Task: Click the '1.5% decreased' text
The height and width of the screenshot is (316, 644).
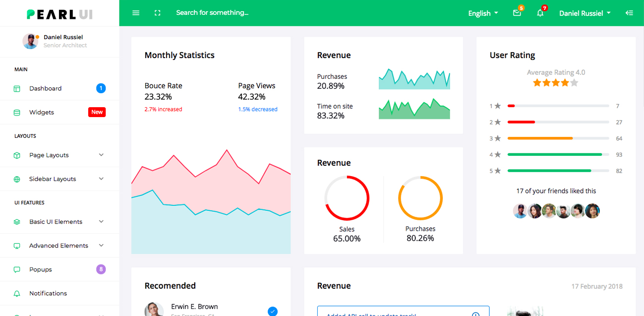Action: point(258,109)
